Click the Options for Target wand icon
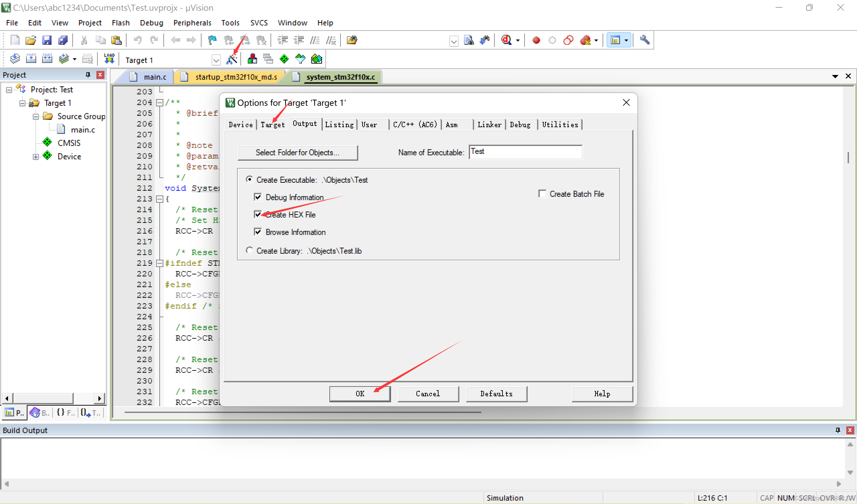This screenshot has width=857, height=504. click(232, 59)
